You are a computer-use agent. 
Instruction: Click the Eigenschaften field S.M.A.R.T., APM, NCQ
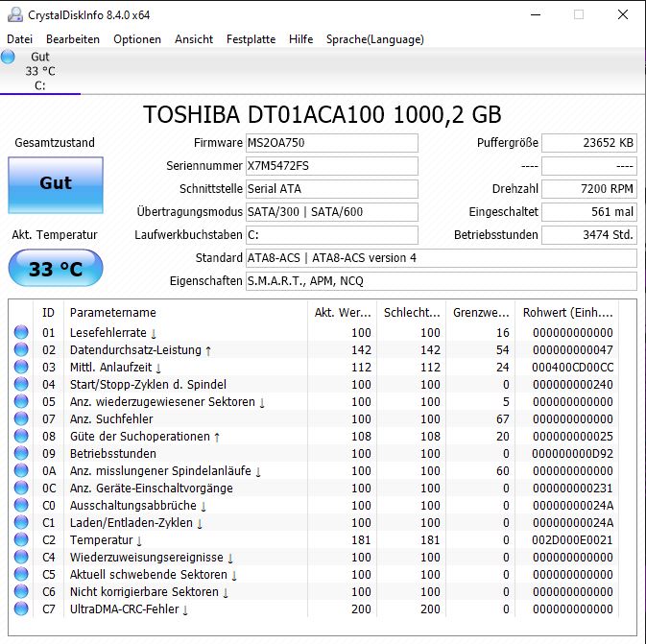[442, 281]
